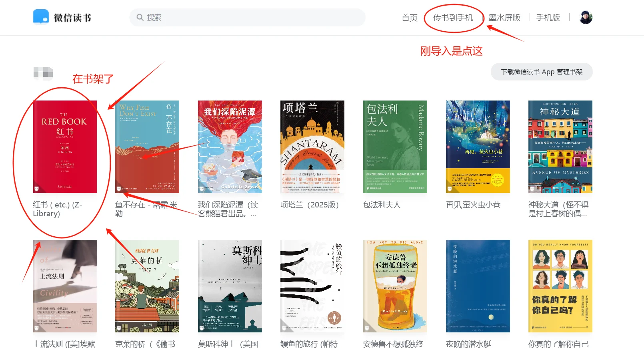Click the title 红书 ( etc.) (Z-Library)

coord(58,209)
